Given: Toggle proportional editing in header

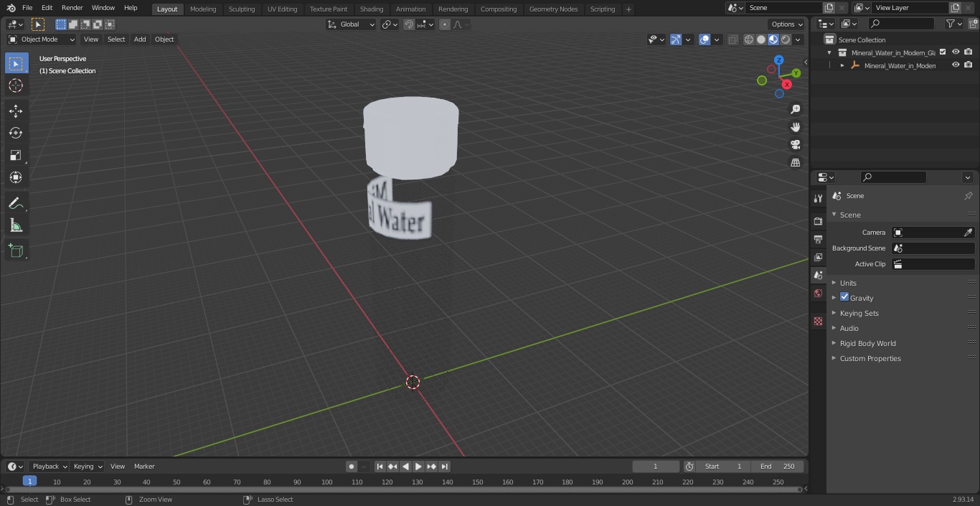Looking at the screenshot, I should [445, 24].
